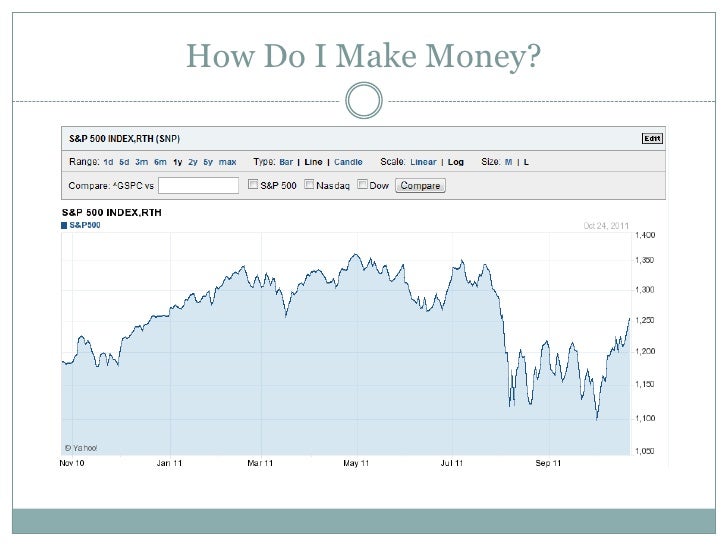Select the 2y range link
This screenshot has height=546, width=728.
[193, 162]
